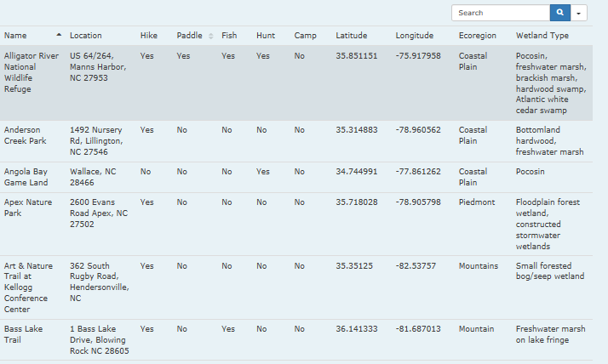The width and height of the screenshot is (608, 364).
Task: Sort by the Wetland Type column header
Action: tap(542, 36)
